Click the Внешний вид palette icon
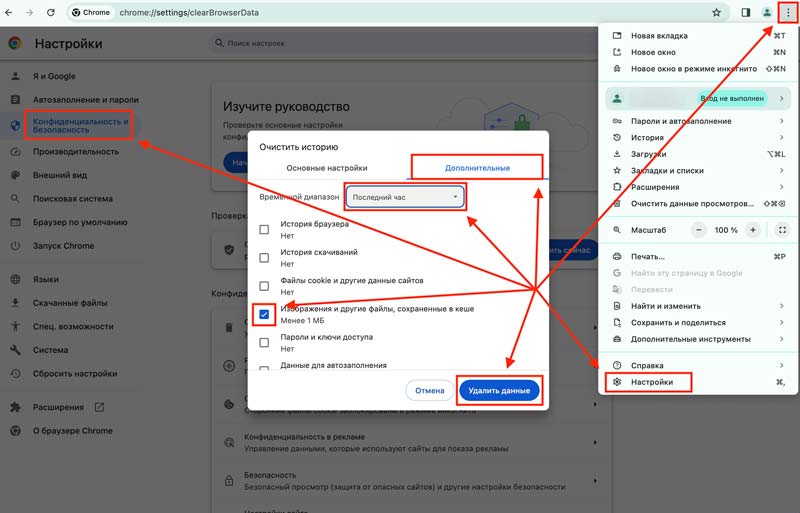This screenshot has width=800, height=513. [x=15, y=175]
